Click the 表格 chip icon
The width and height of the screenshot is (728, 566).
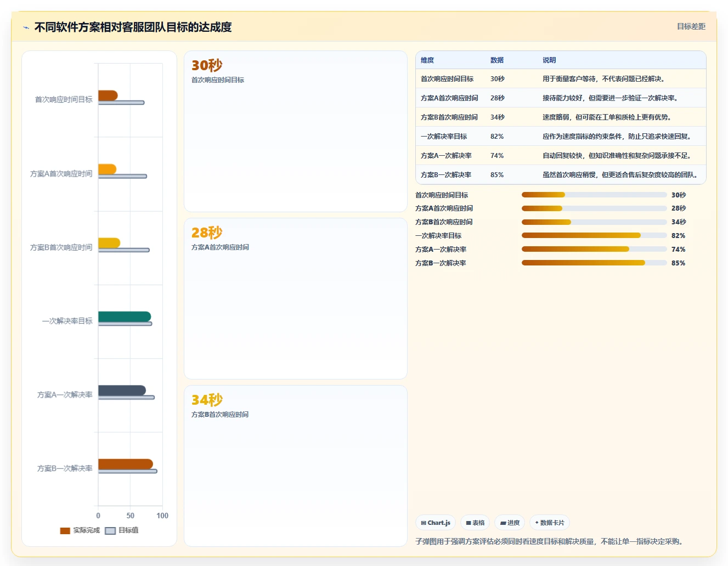[x=469, y=523]
